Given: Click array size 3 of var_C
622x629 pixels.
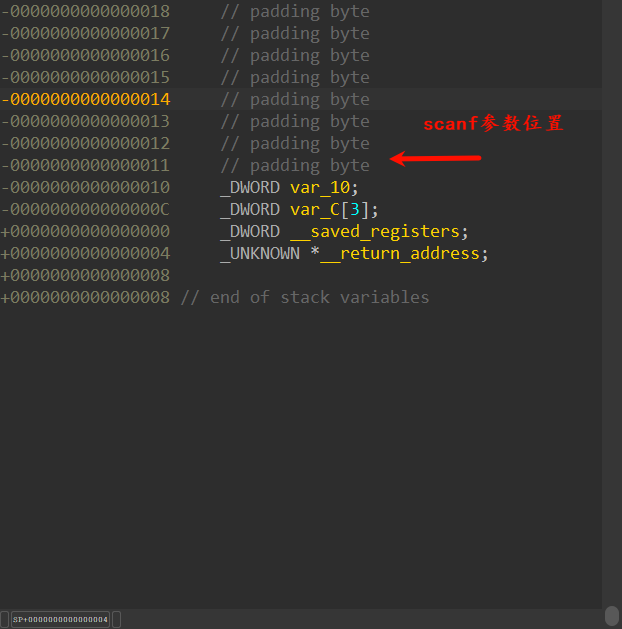Looking at the screenshot, I should pyautogui.click(x=355, y=210).
